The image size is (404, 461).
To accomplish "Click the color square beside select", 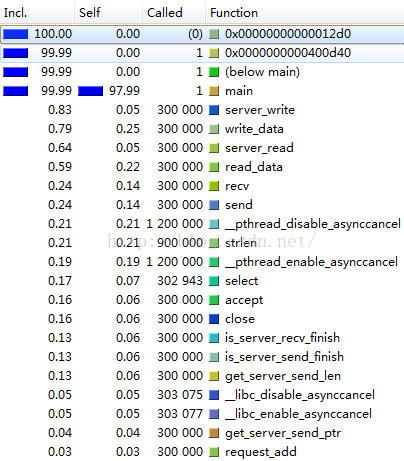I will coord(214,281).
